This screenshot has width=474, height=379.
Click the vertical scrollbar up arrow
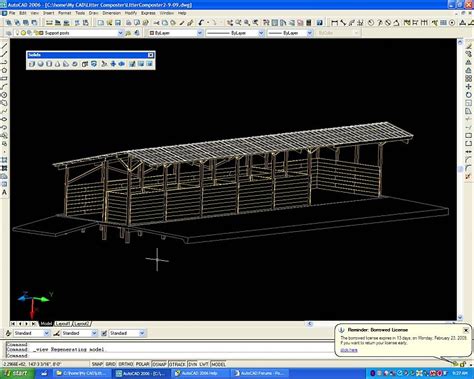coord(460,42)
